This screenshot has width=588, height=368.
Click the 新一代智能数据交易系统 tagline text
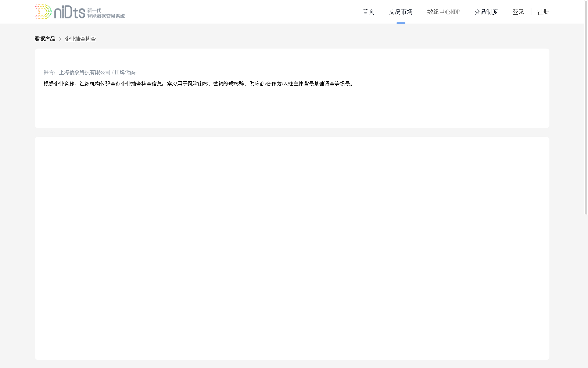pyautogui.click(x=106, y=13)
